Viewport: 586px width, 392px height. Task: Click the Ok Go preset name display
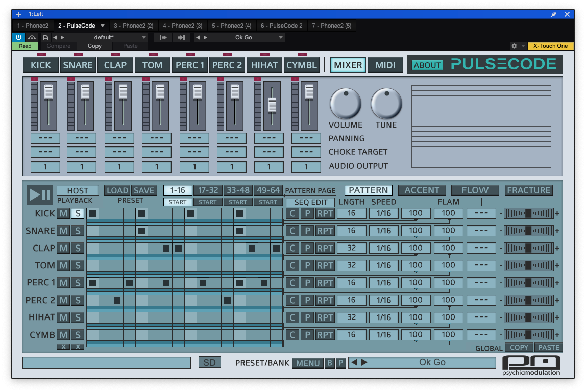pyautogui.click(x=432, y=362)
